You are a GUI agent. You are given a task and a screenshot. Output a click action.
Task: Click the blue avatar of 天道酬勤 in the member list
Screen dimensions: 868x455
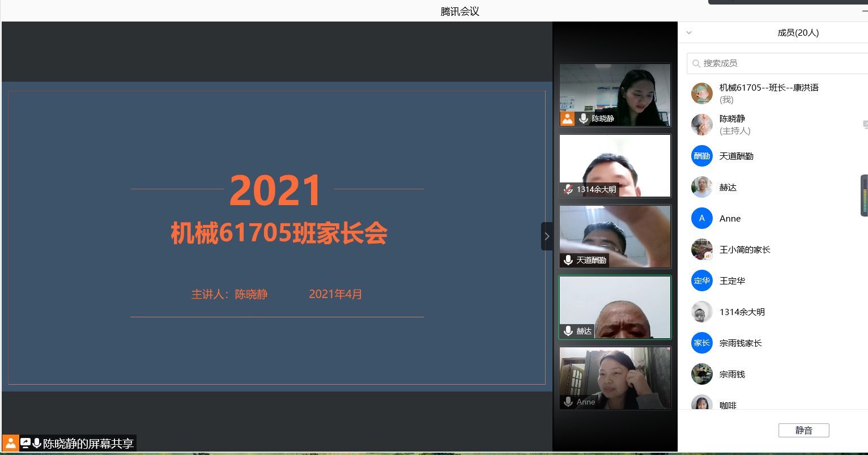tap(701, 156)
